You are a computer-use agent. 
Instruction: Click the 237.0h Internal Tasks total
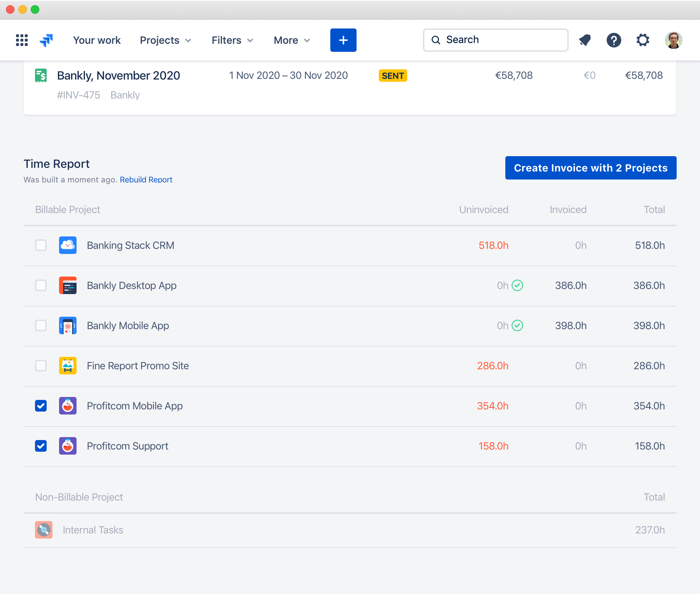(650, 530)
